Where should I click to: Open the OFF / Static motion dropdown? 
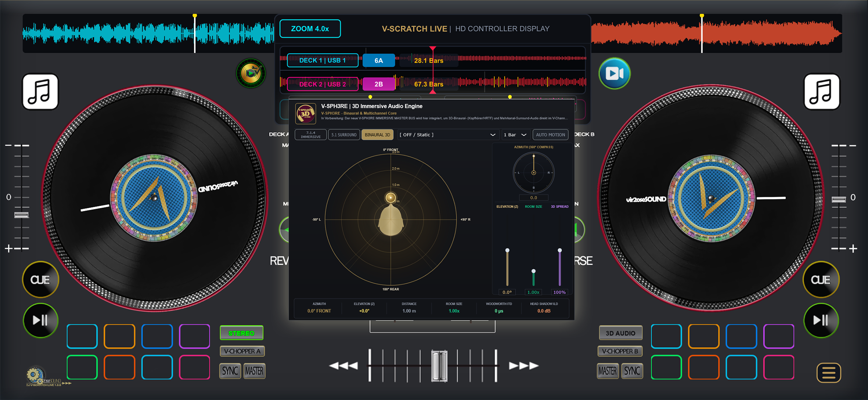(448, 135)
